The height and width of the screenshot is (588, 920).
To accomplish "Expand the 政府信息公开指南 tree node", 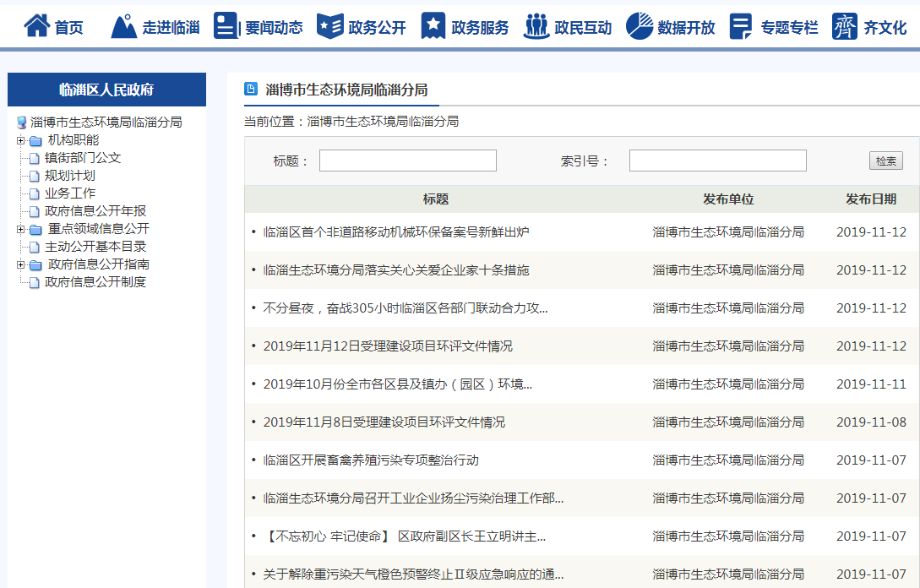I will point(20,264).
